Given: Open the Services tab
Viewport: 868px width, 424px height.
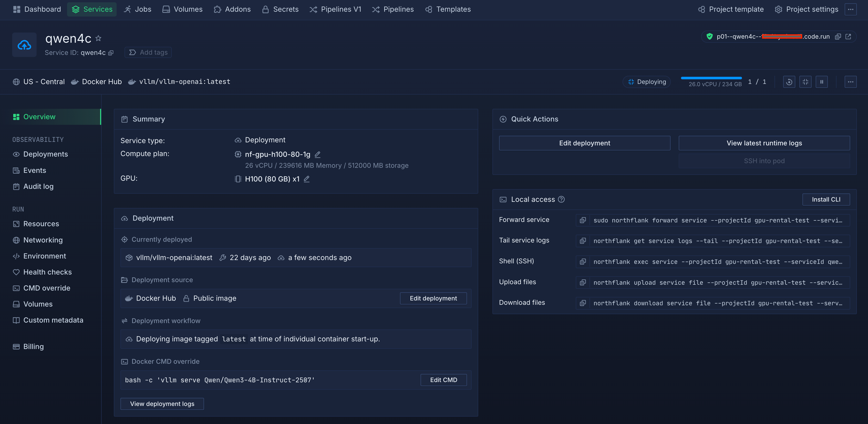Looking at the screenshot, I should coord(92,9).
